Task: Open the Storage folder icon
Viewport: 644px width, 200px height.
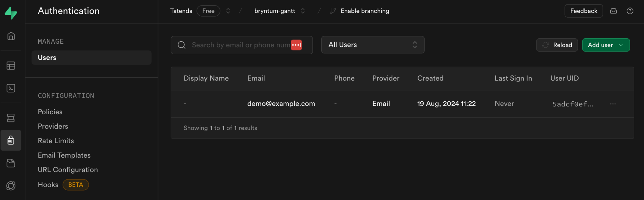Action: (11, 163)
